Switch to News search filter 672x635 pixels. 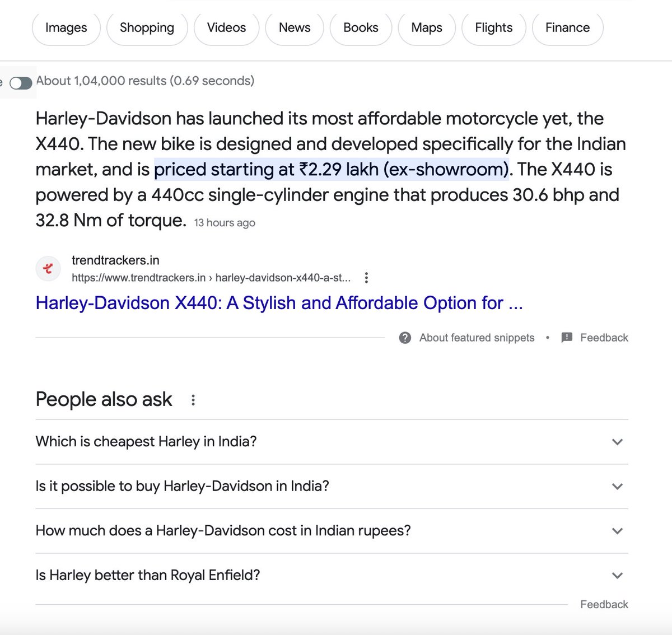[x=295, y=28]
